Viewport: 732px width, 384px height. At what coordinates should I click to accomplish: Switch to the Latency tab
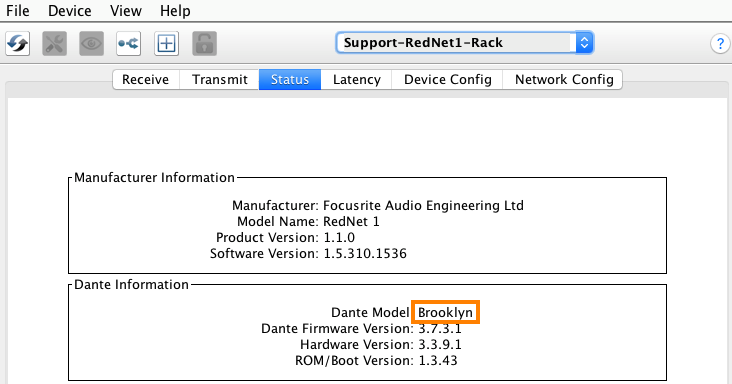coord(356,79)
